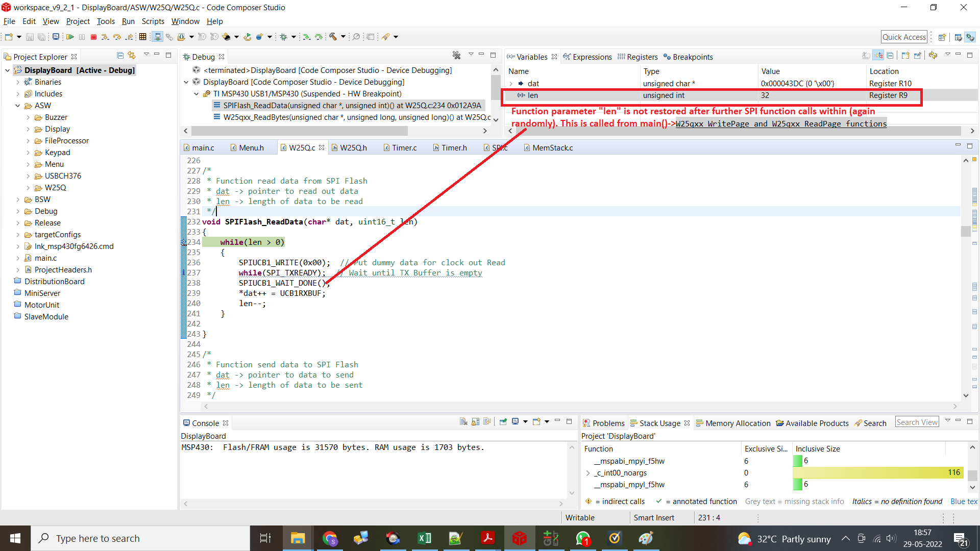The height and width of the screenshot is (551, 980).
Task: Open the Expressions view tab
Action: [x=592, y=57]
